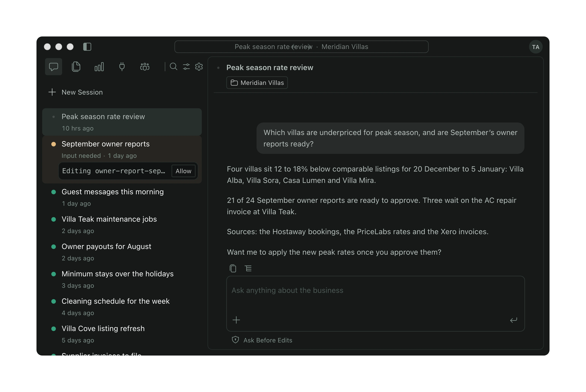Open the bar chart analytics icon

(99, 67)
